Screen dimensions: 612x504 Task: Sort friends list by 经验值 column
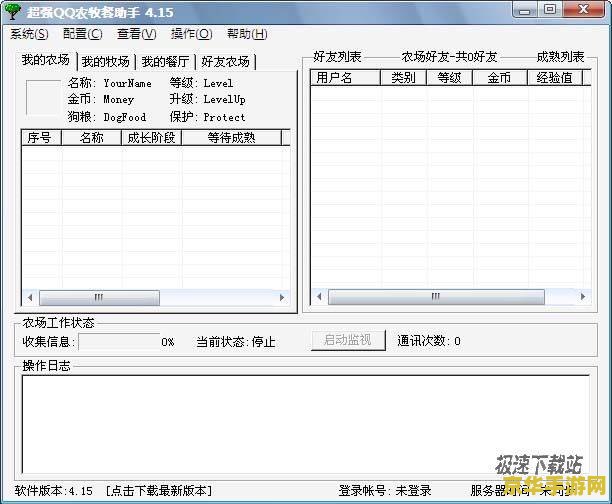554,78
